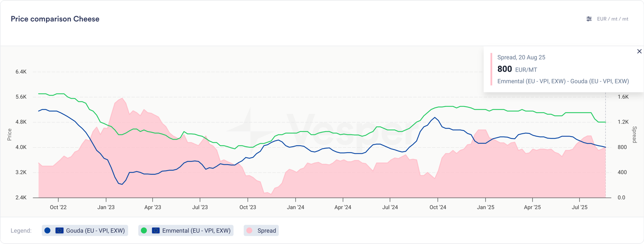This screenshot has width=644, height=244.
Task: Click the Oct '22 x-axis label
Action: [58, 207]
